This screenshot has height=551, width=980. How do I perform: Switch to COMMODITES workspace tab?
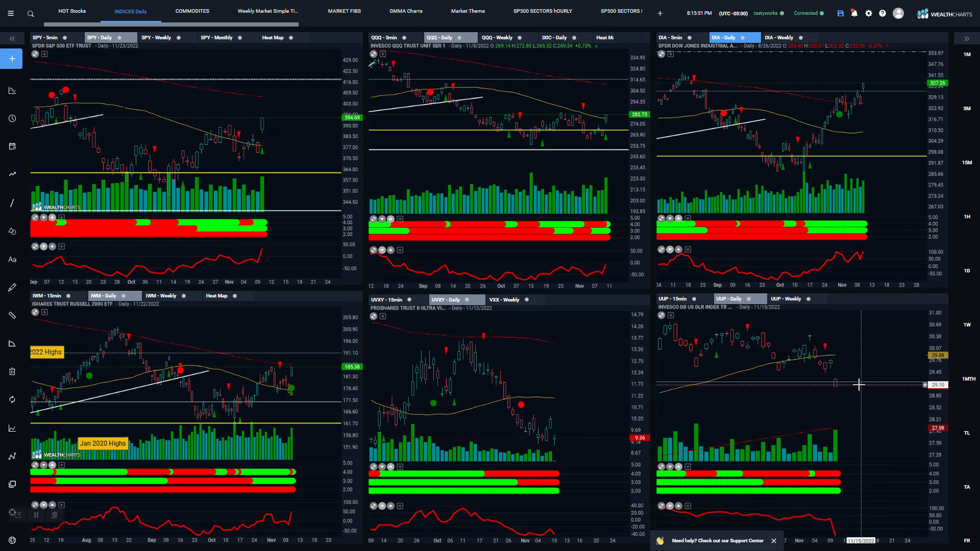coord(192,11)
